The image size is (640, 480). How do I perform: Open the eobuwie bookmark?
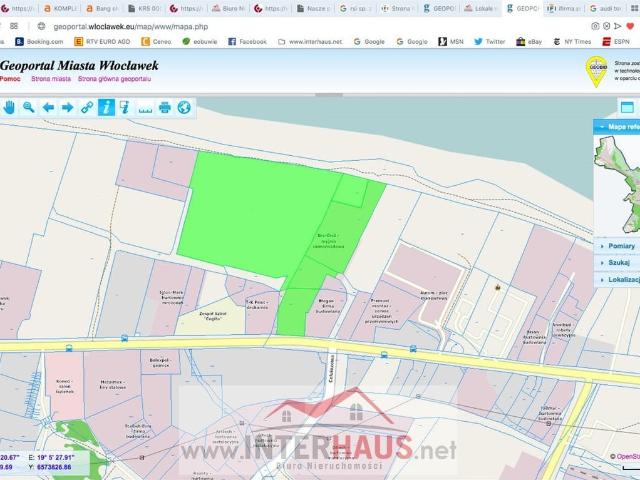pyautogui.click(x=200, y=41)
